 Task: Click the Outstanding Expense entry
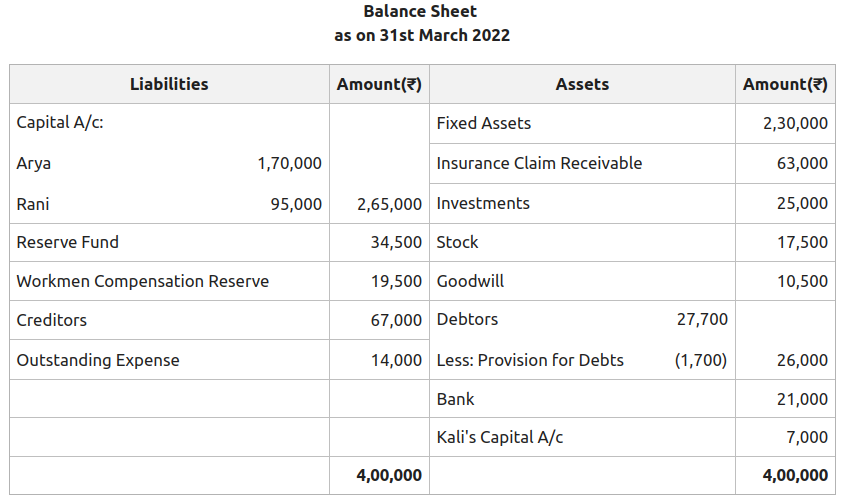(x=98, y=360)
